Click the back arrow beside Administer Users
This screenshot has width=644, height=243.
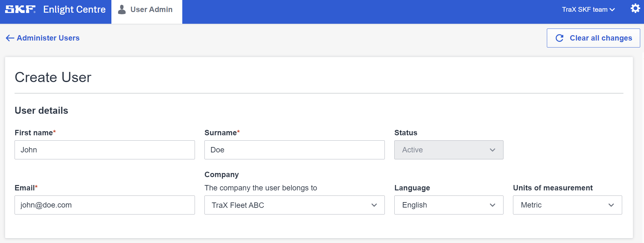tap(10, 38)
